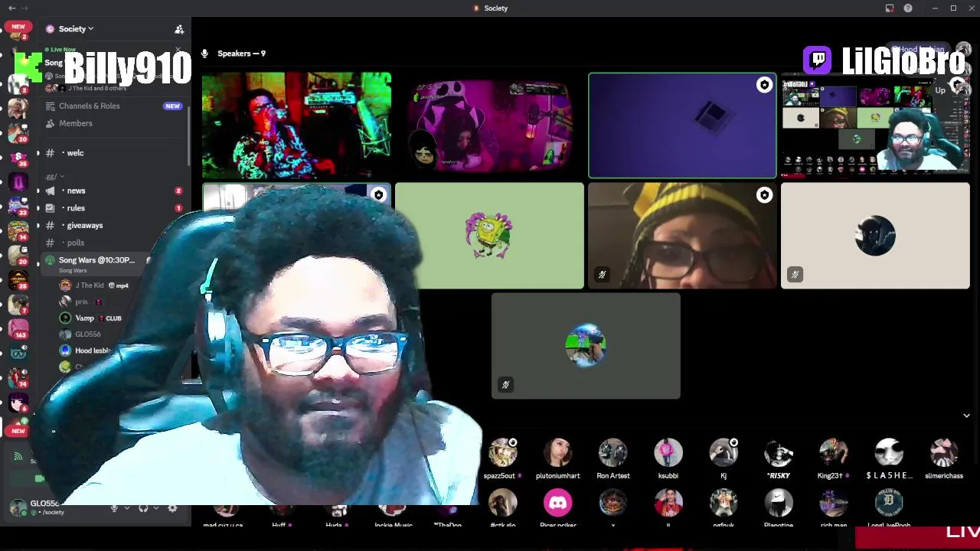
Task: Select the purple screen-share tile
Action: tap(682, 126)
